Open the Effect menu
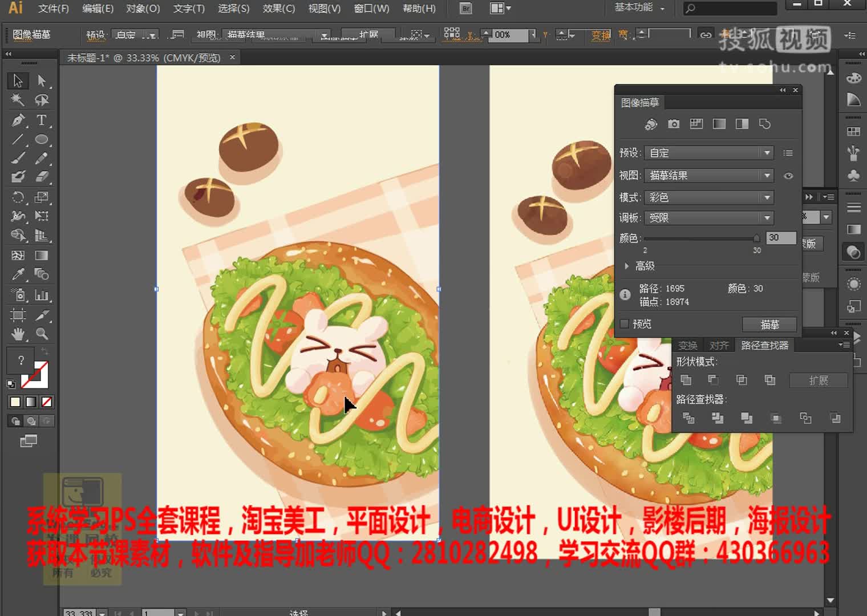 [279, 9]
